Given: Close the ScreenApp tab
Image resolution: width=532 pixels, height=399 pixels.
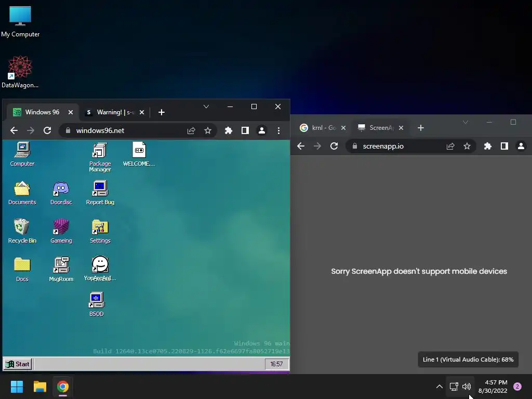Looking at the screenshot, I should pyautogui.click(x=401, y=128).
